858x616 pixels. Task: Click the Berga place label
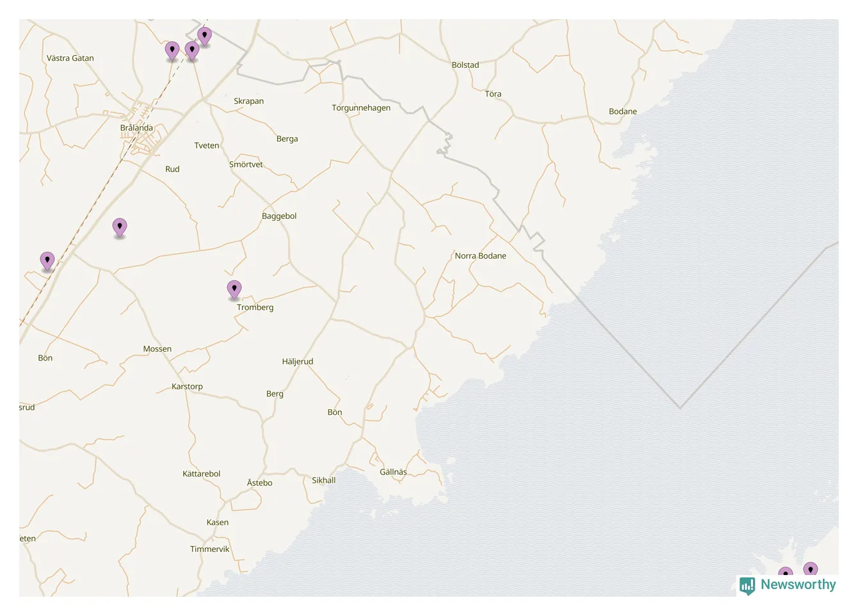[287, 139]
